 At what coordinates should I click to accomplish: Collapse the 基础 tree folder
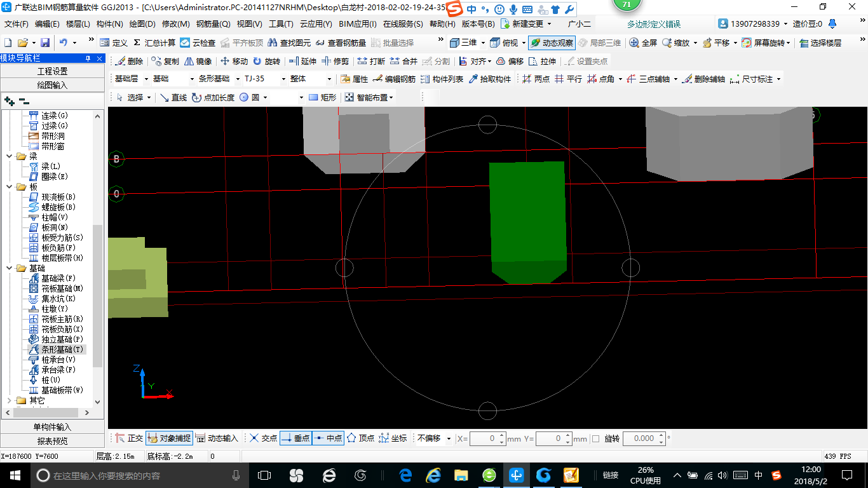[10, 268]
